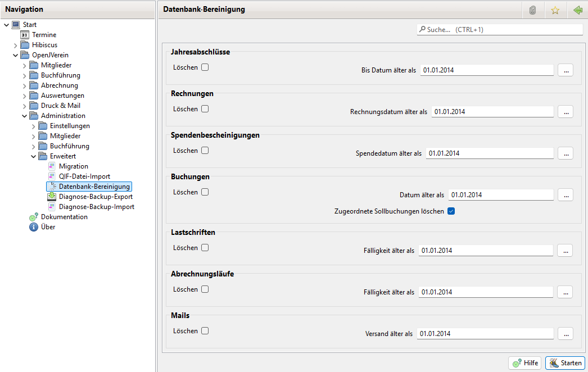Collapse the Administration folder
The height and width of the screenshot is (372, 588).
point(25,116)
